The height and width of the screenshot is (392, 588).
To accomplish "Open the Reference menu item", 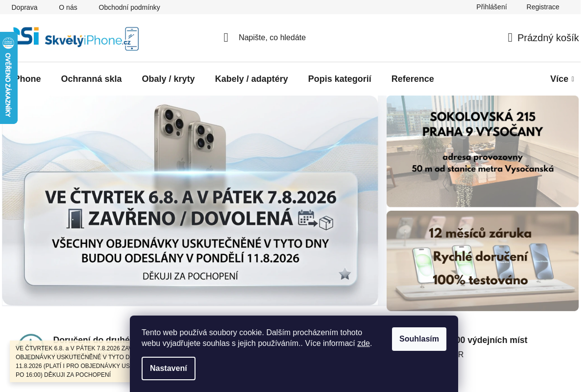I will click(413, 79).
